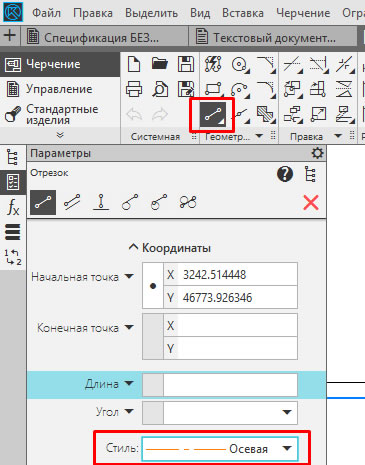Screen dimensions: 365x465
Task: Choose Tangent segment through point mode
Action: click(x=130, y=202)
